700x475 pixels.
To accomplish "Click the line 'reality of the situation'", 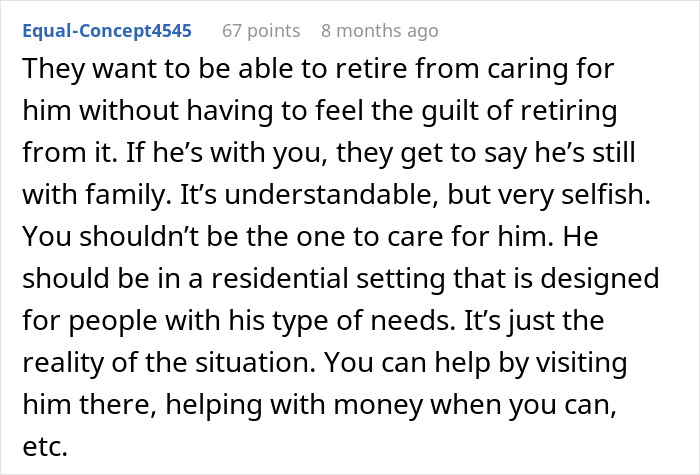I will point(325,363).
